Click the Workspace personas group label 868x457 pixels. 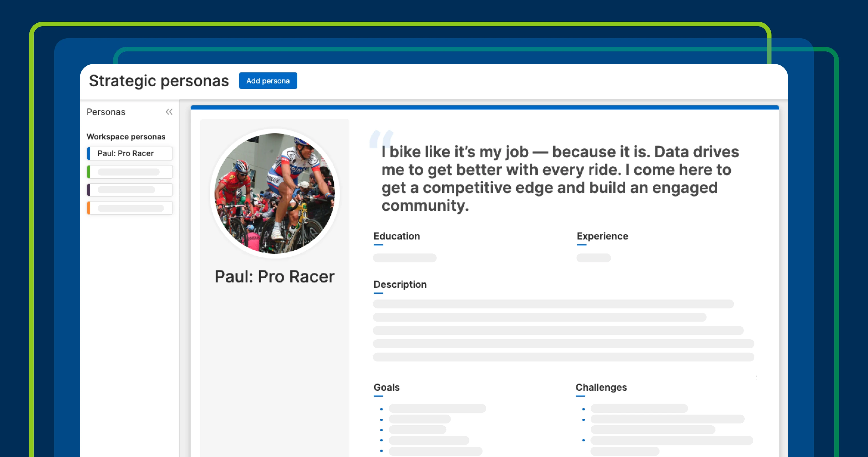click(126, 137)
